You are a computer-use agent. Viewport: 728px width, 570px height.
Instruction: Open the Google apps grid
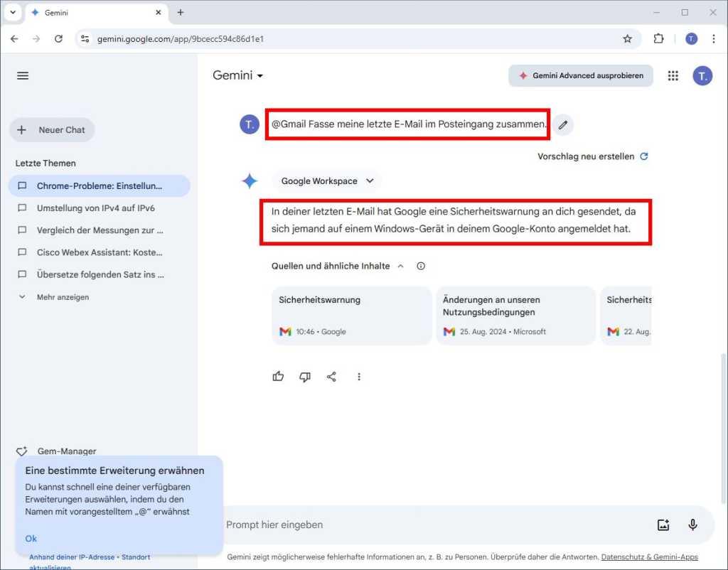(673, 75)
